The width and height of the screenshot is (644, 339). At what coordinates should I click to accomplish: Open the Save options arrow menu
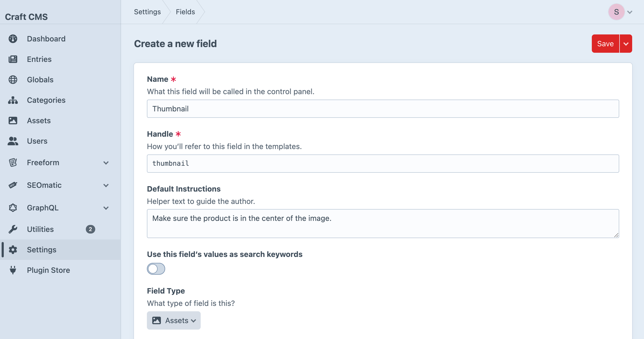click(x=626, y=44)
